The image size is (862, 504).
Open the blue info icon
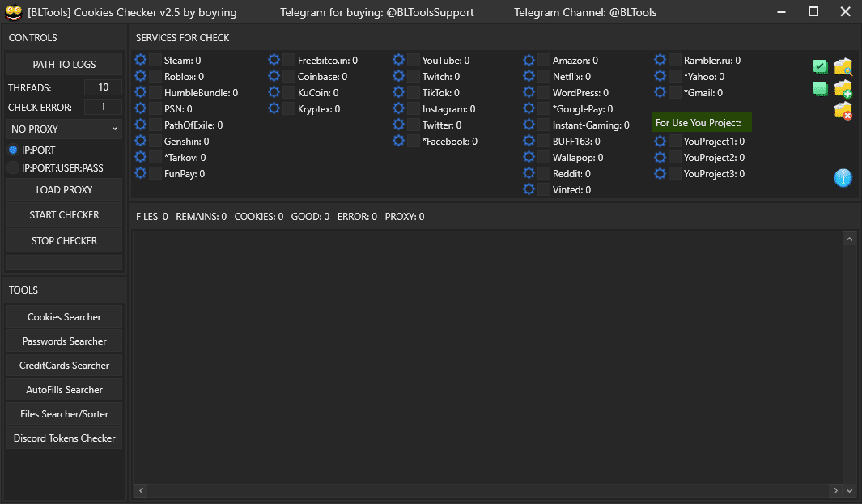843,179
